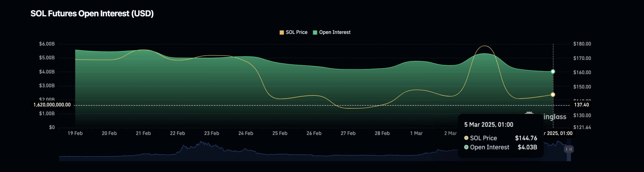Click the green dot beside Open Interest in tooltip
The width and height of the screenshot is (644, 172).
[466, 147]
